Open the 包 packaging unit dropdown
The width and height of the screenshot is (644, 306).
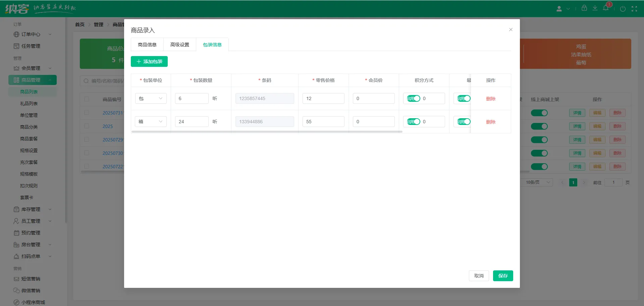(x=151, y=98)
